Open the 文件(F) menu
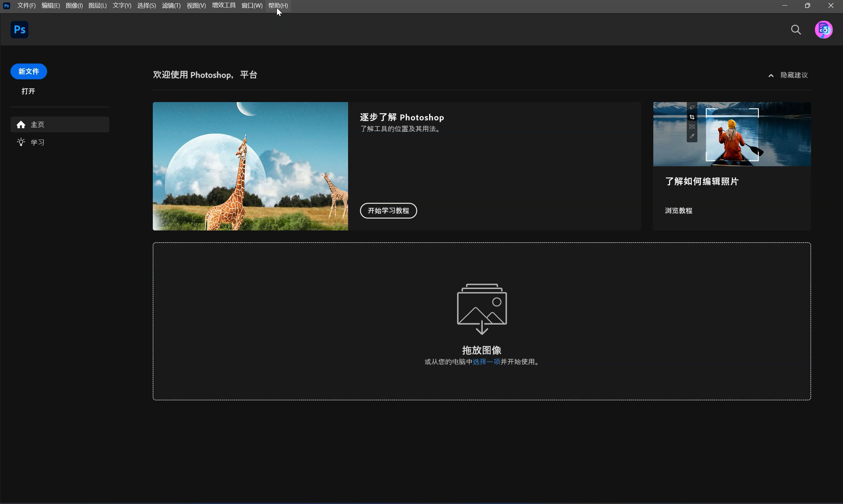The image size is (843, 504). [26, 6]
